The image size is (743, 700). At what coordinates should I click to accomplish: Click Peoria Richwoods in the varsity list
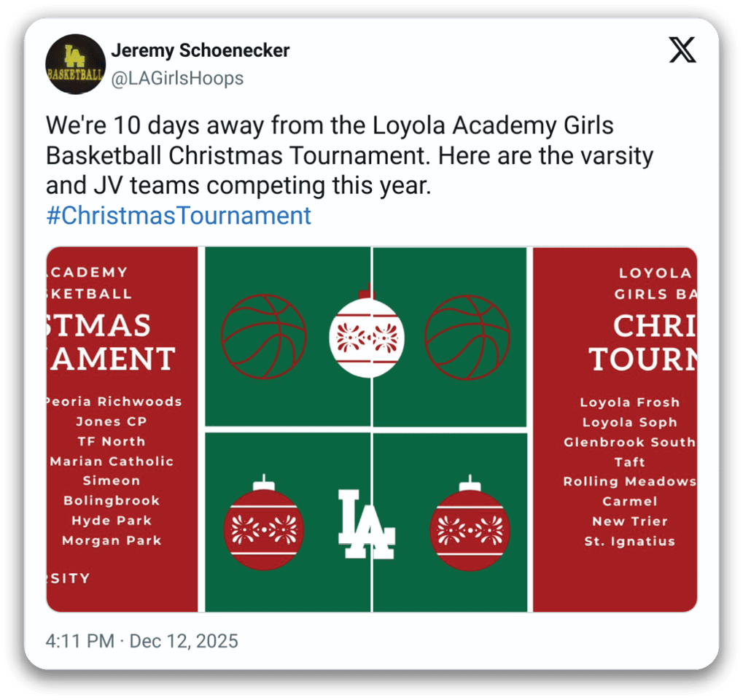click(114, 402)
